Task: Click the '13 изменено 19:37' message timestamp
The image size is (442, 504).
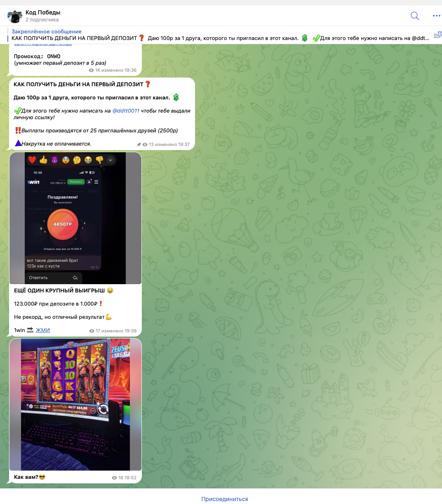Action: coord(166,145)
